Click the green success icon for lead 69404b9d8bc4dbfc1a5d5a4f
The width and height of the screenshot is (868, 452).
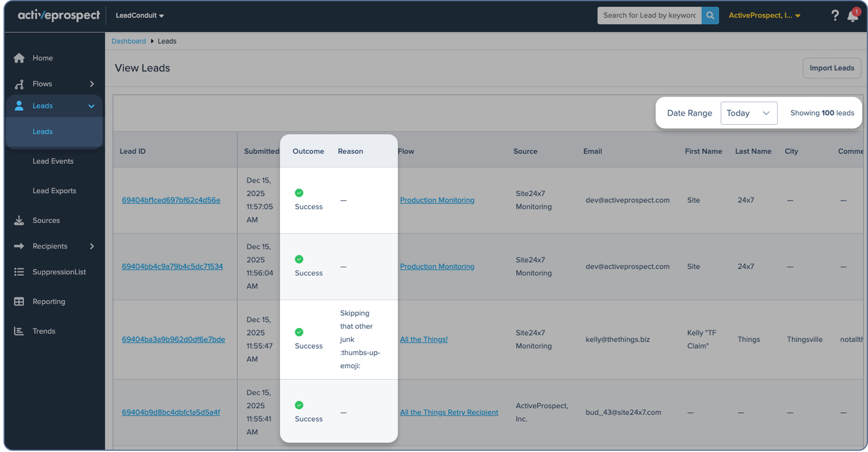[x=299, y=405]
